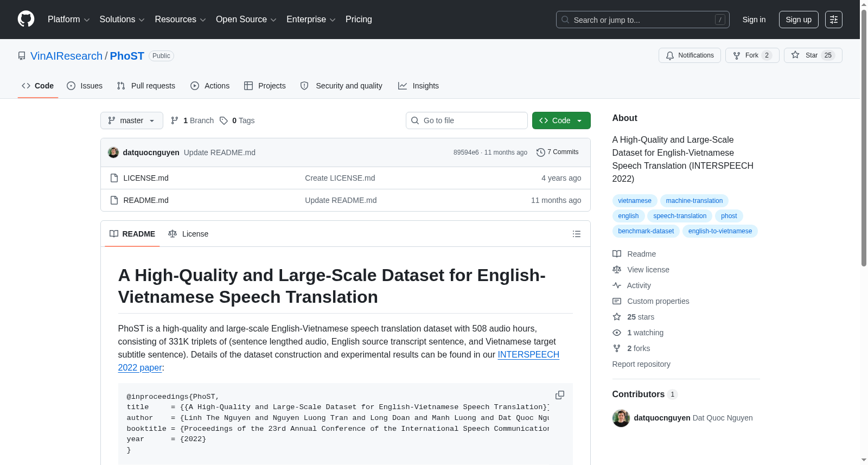This screenshot has height=465, width=868.
Task: Click the Update README.md commit message for README.md
Action: pos(341,200)
